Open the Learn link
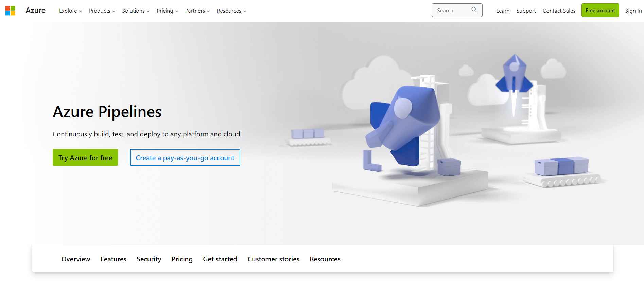Image resolution: width=644 pixels, height=281 pixels. pos(503,11)
